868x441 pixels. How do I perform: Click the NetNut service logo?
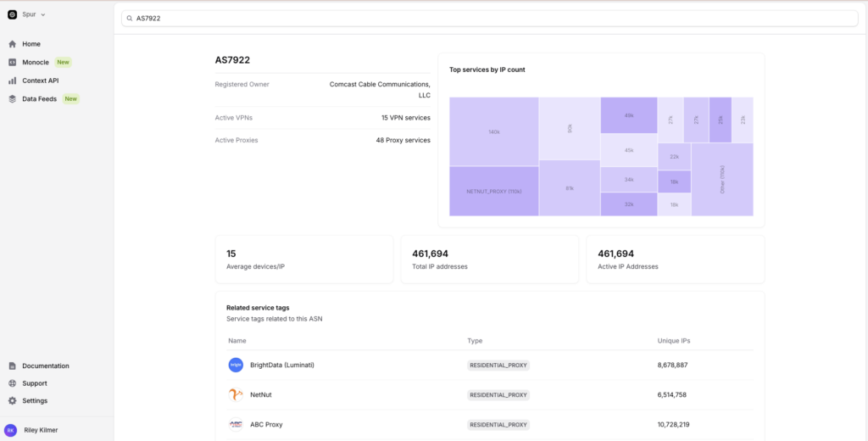tap(236, 394)
